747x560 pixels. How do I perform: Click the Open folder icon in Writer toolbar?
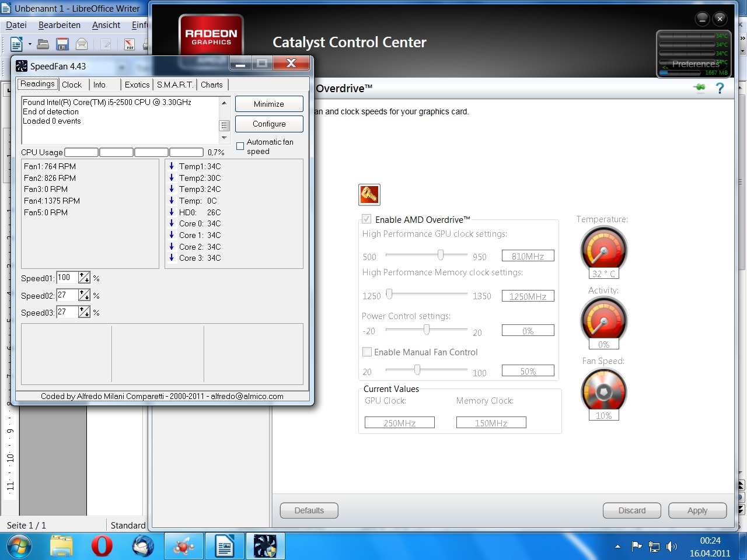43,44
